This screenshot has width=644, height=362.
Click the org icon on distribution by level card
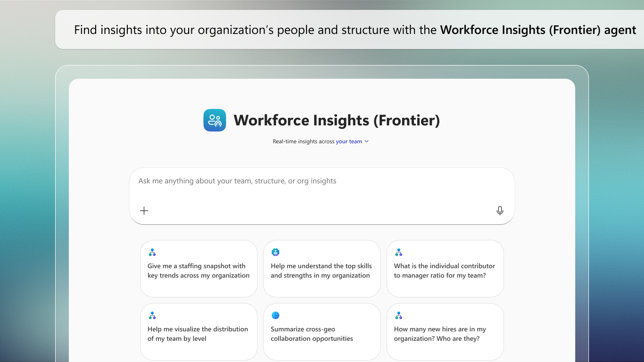(152, 315)
